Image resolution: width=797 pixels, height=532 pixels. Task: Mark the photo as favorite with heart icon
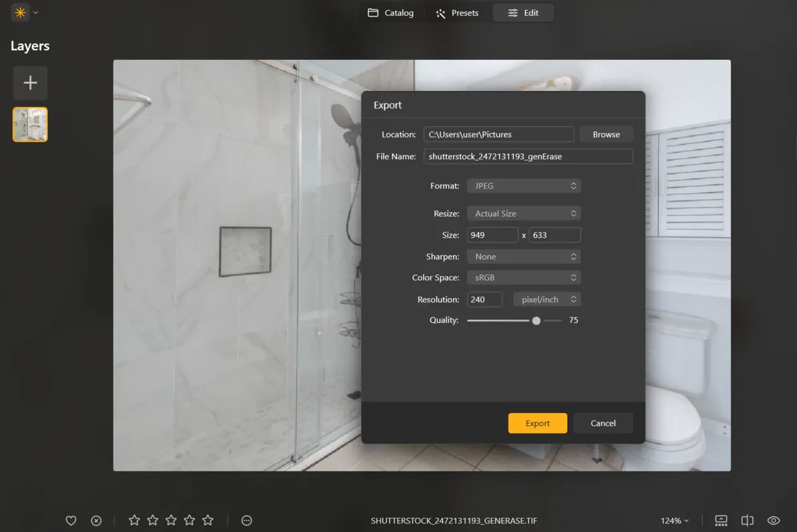click(71, 520)
